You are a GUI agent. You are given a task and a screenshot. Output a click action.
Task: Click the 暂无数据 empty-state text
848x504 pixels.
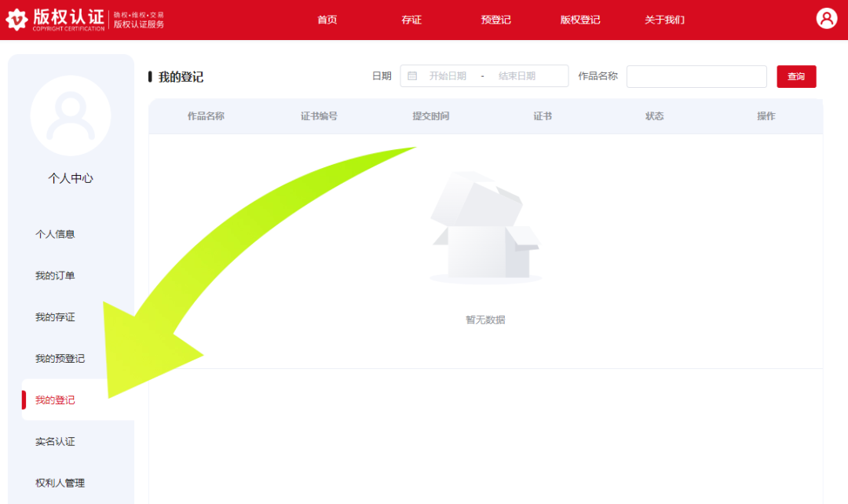486,320
